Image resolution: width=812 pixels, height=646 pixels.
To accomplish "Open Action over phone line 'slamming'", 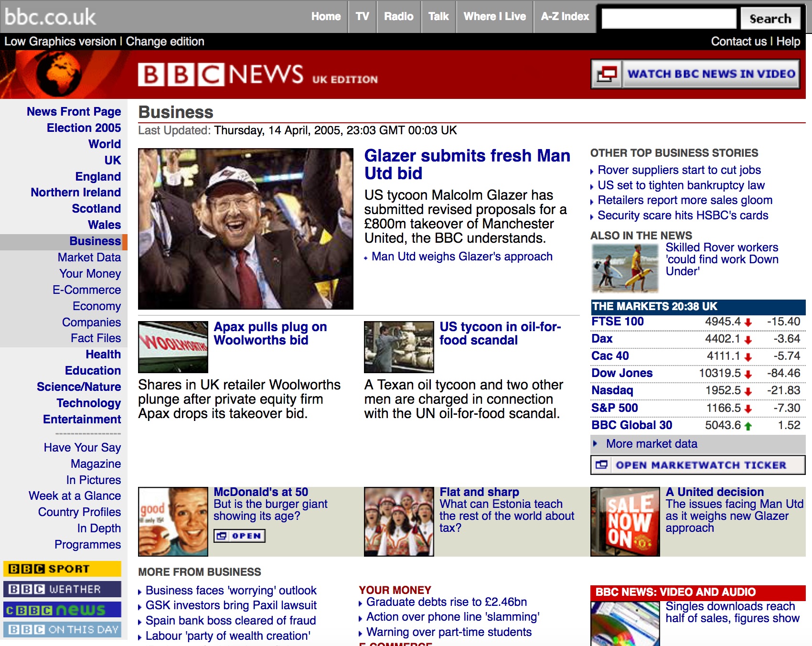I will click(453, 617).
